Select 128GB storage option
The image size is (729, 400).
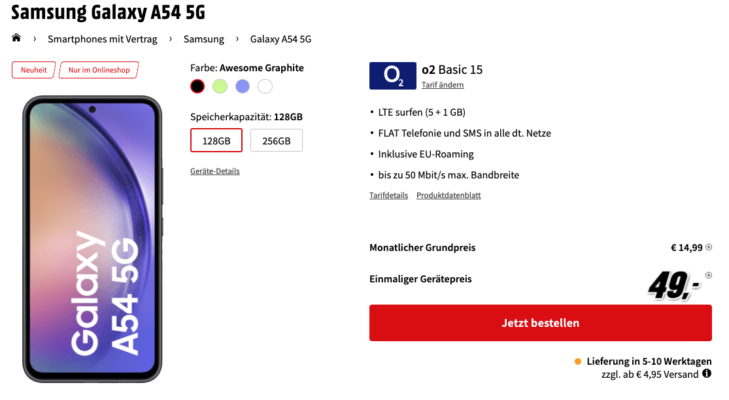(216, 140)
